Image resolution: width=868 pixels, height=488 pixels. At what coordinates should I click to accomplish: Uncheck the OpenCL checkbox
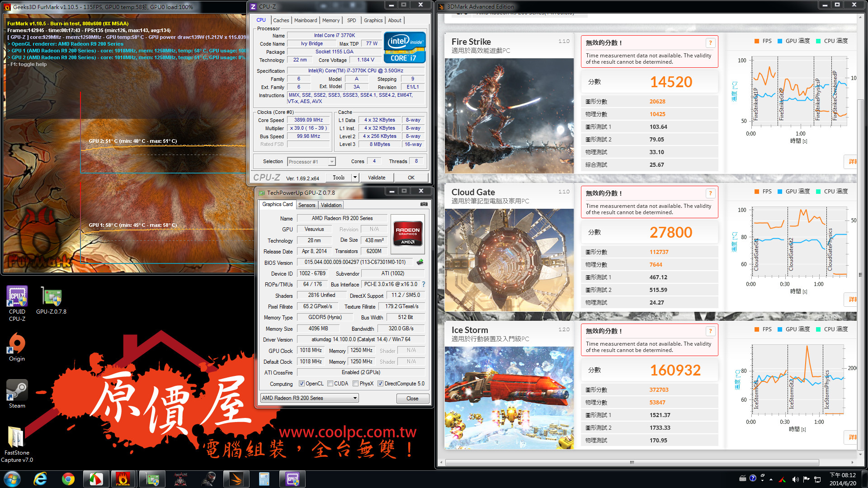(x=302, y=384)
